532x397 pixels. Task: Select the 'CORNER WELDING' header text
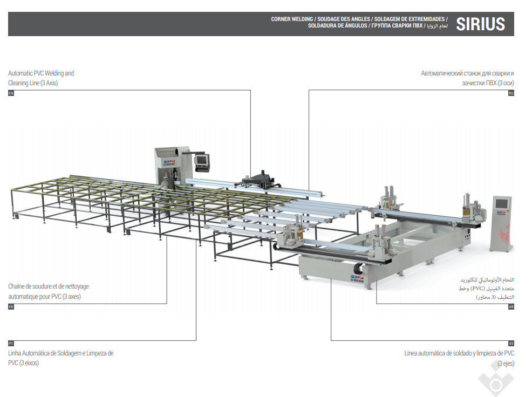coord(292,19)
